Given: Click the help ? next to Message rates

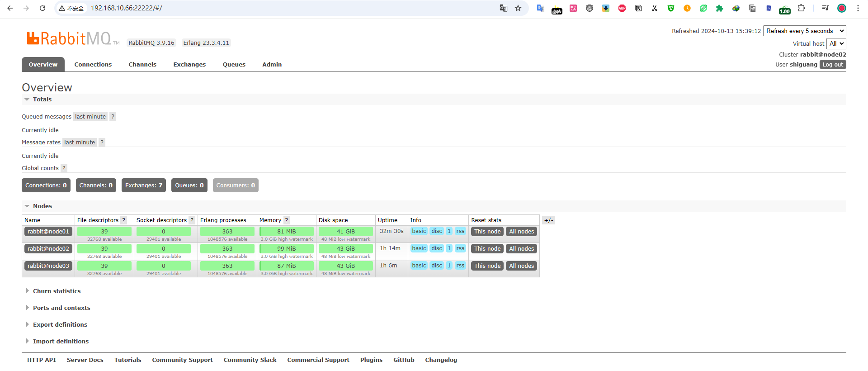Looking at the screenshot, I should (102, 143).
